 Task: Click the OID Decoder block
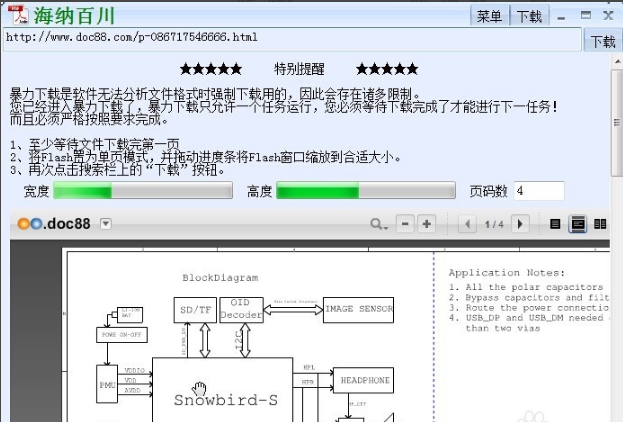pyautogui.click(x=241, y=310)
